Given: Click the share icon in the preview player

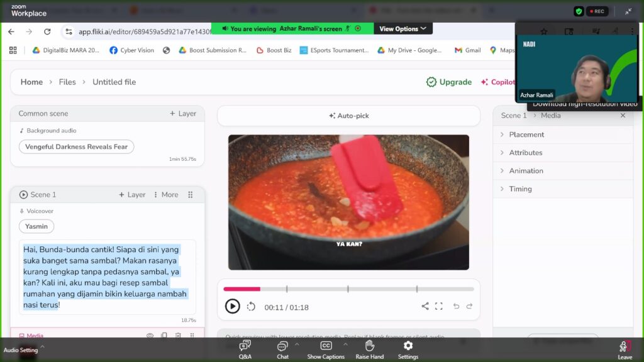Looking at the screenshot, I should coord(425,306).
